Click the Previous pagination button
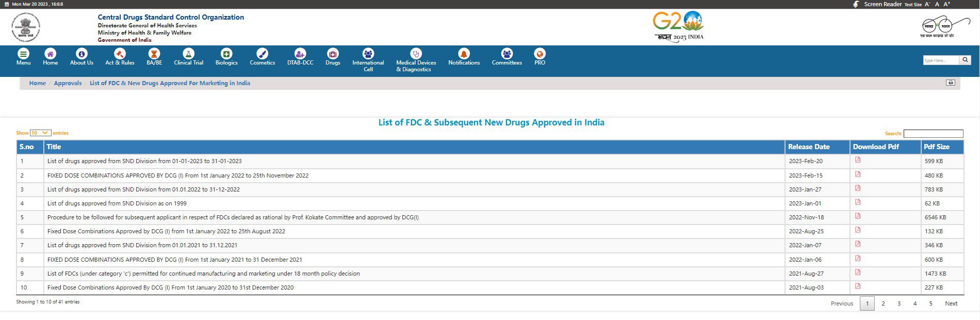The width and height of the screenshot is (980, 320). pos(842,304)
